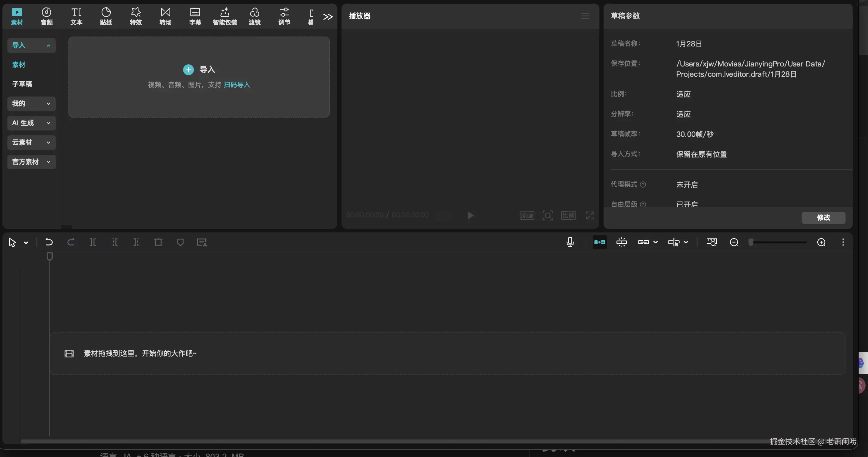Open the Effects (特效) panel

[136, 16]
